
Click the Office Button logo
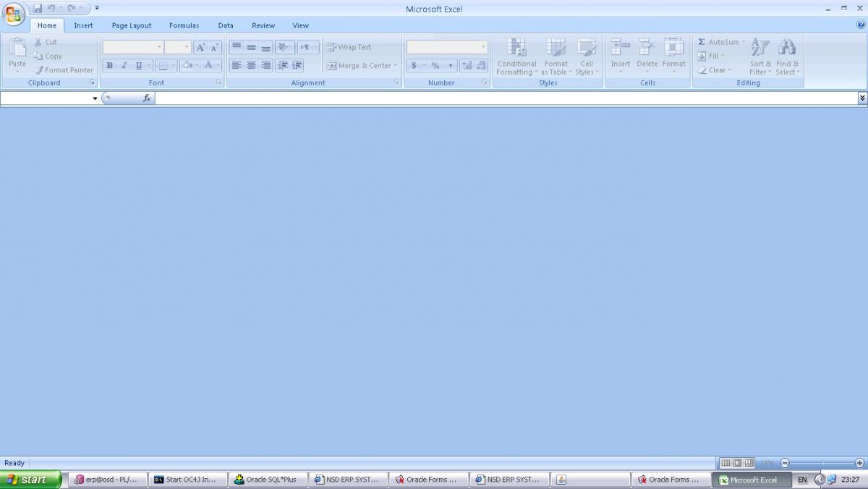13,14
